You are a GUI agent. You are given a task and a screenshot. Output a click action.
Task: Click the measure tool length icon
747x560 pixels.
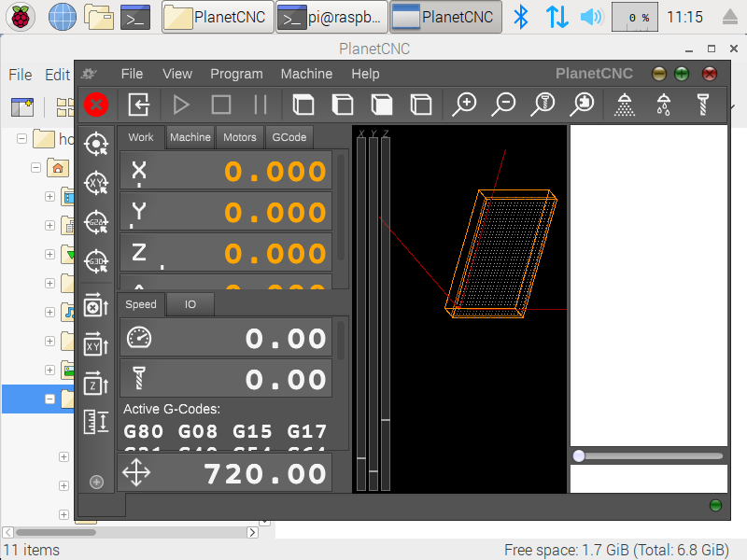pos(95,422)
